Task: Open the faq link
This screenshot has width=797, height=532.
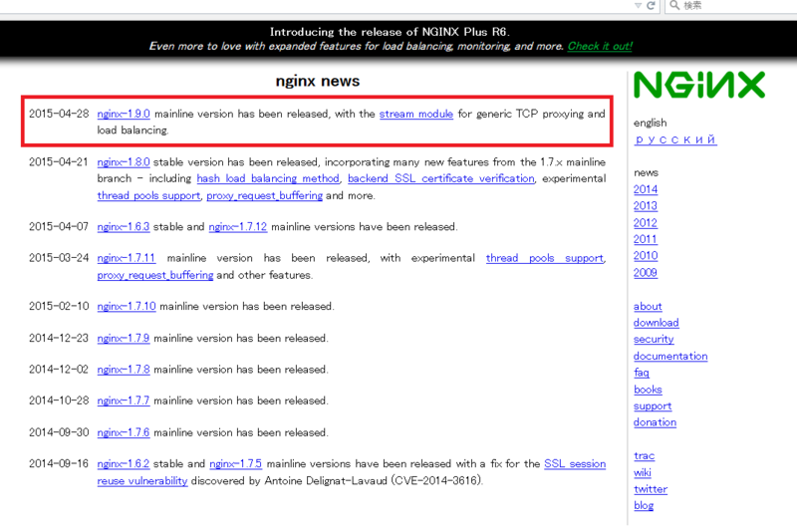Action: click(x=642, y=373)
